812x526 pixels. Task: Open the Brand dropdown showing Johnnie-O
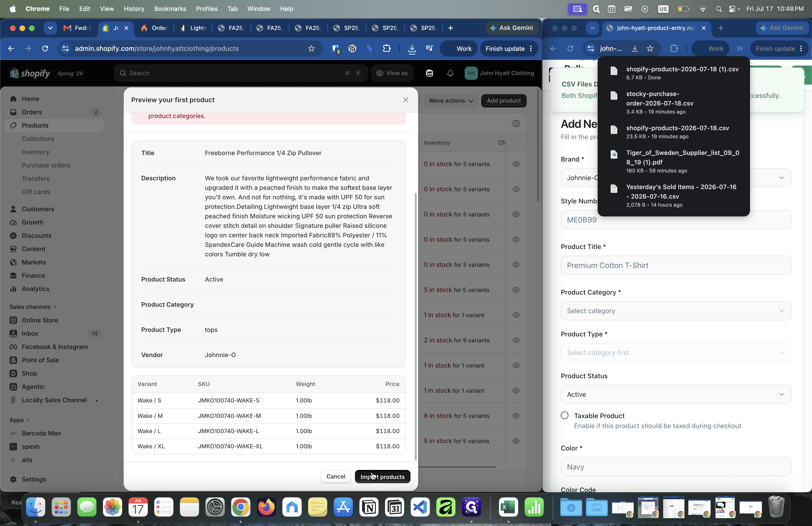click(x=675, y=177)
